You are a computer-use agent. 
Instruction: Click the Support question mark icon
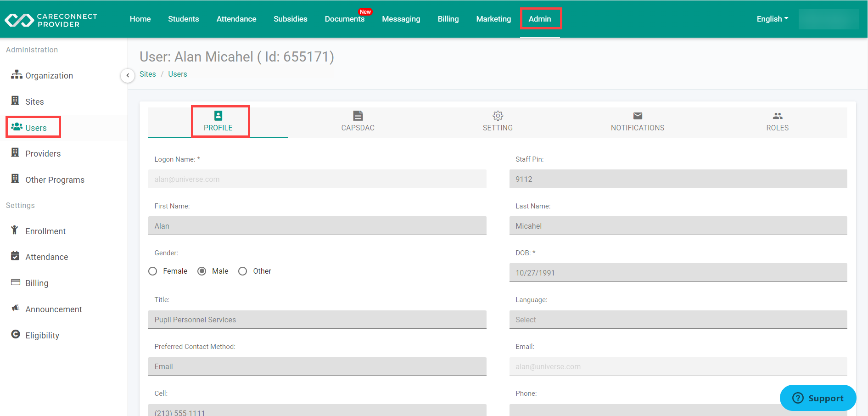(798, 398)
